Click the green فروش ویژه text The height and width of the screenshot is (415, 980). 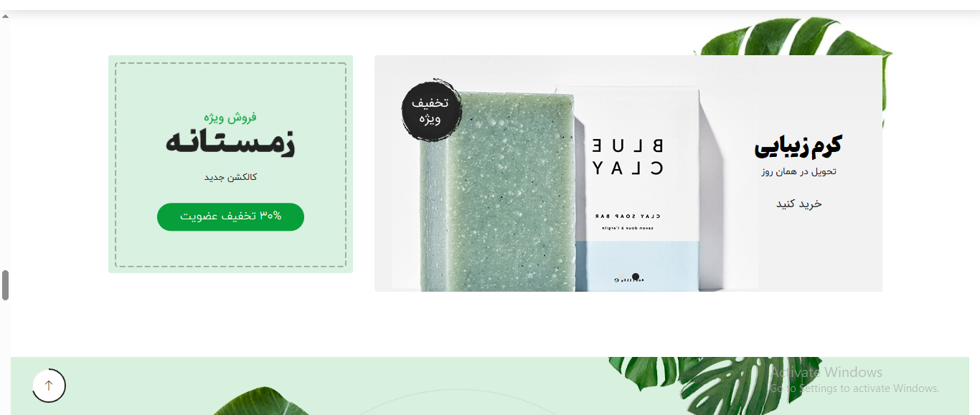coord(230,117)
